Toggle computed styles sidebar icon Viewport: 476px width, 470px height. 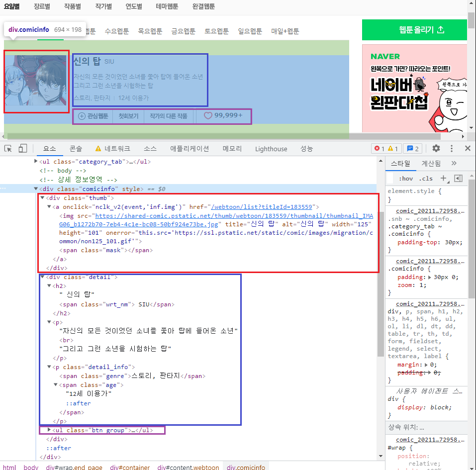point(459,179)
